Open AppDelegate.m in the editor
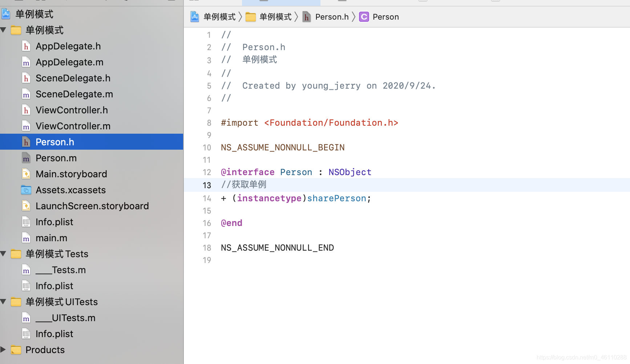The width and height of the screenshot is (630, 364). pos(92,62)
